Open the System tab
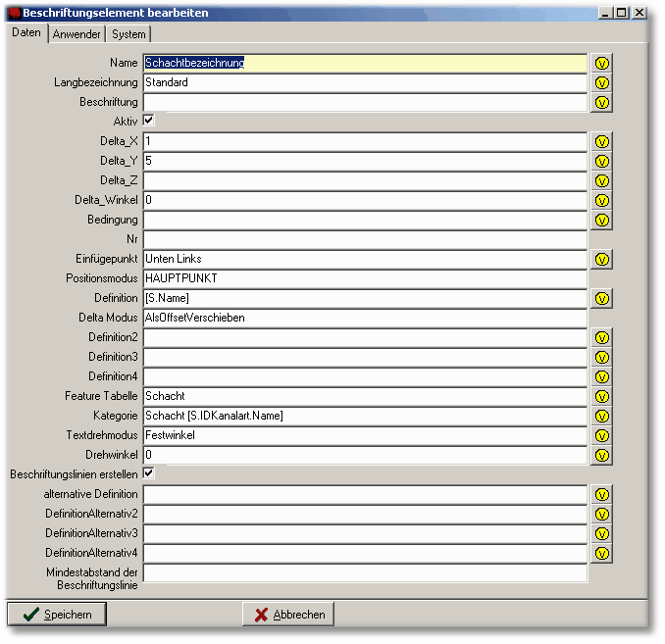The width and height of the screenshot is (665, 644). click(128, 34)
